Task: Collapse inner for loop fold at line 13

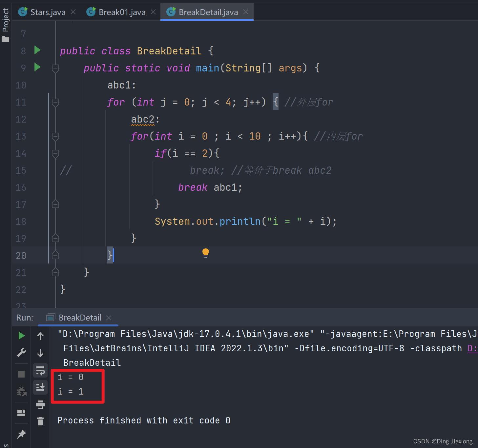Action: 55,136
